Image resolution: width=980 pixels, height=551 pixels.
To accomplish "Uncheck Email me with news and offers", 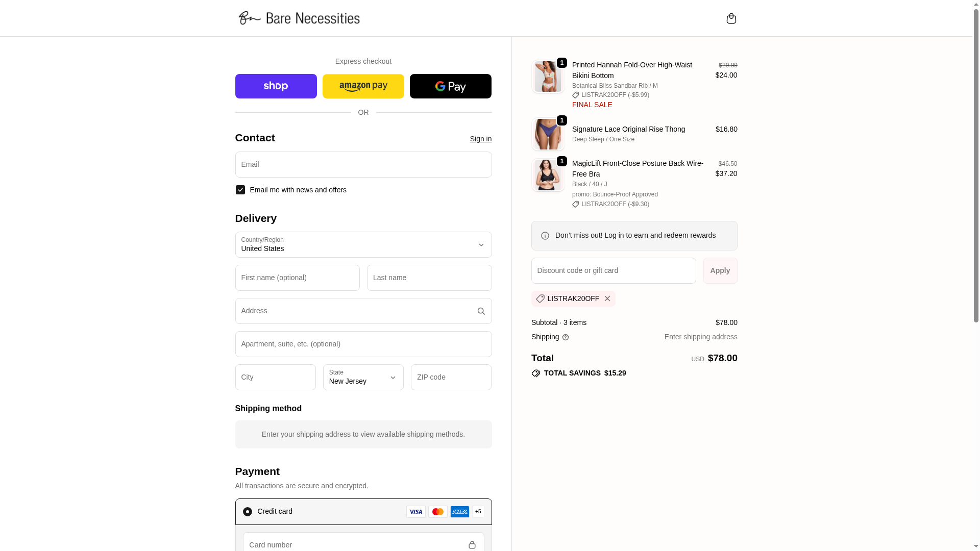I will pyautogui.click(x=240, y=190).
